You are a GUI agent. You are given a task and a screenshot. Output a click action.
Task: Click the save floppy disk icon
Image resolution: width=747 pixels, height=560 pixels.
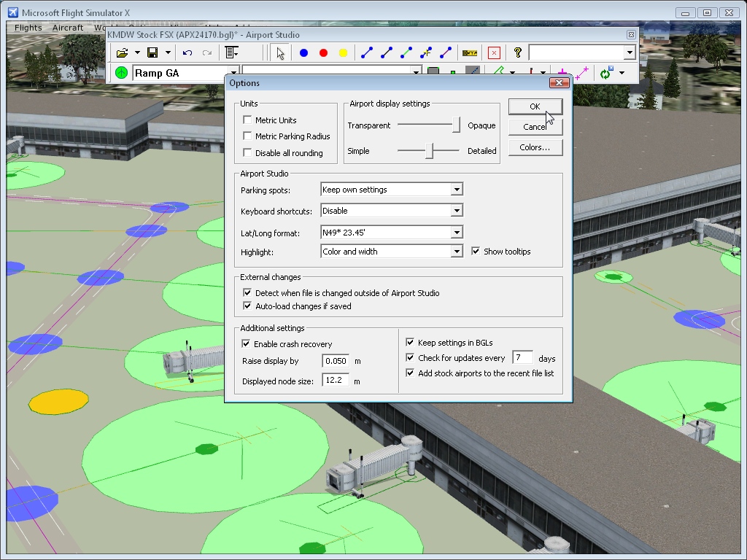(x=152, y=52)
